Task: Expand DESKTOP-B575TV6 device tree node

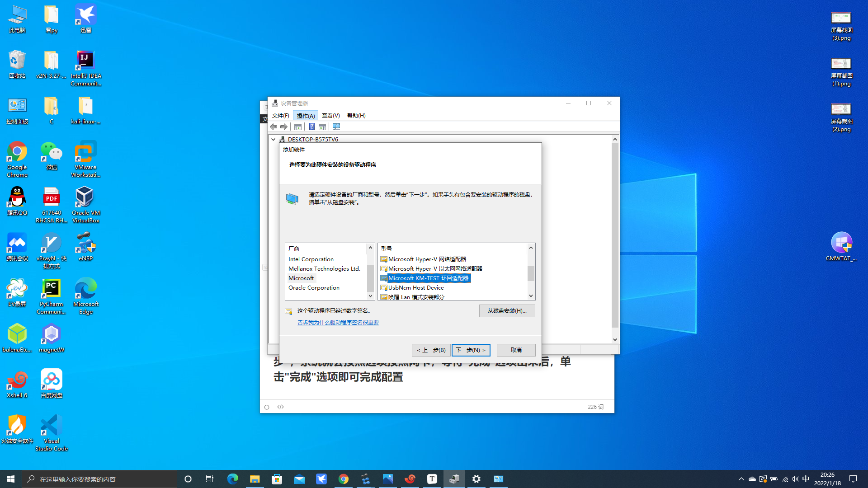Action: (273, 139)
